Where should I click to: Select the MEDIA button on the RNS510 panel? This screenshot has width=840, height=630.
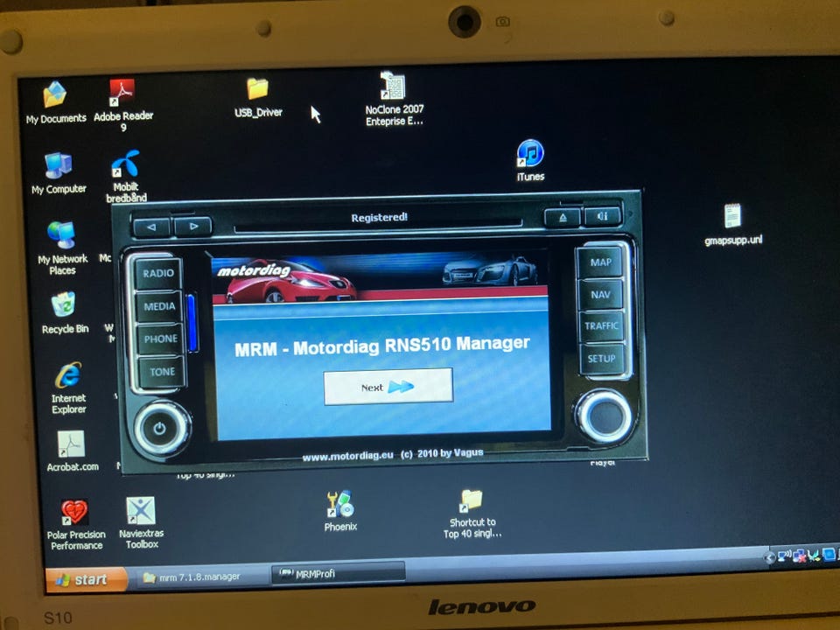[x=159, y=306]
